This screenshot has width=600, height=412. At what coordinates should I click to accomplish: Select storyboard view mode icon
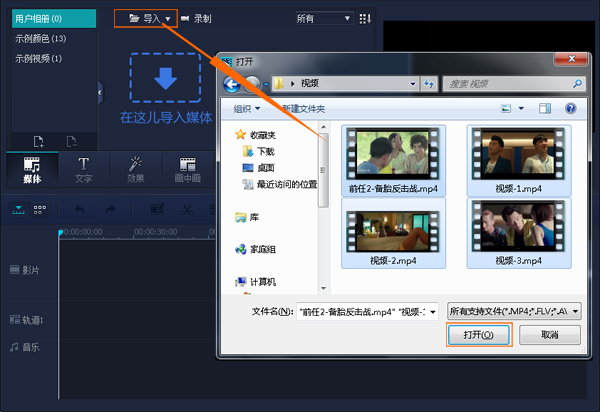pos(39,210)
